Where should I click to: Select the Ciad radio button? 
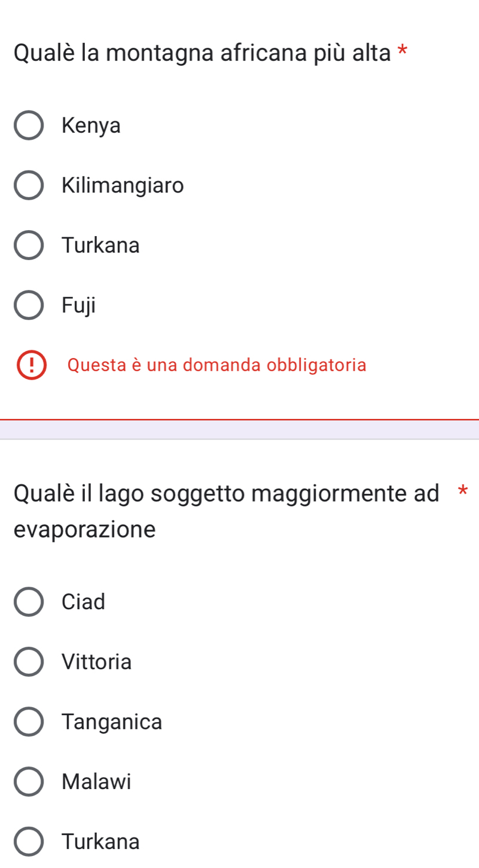point(28,602)
